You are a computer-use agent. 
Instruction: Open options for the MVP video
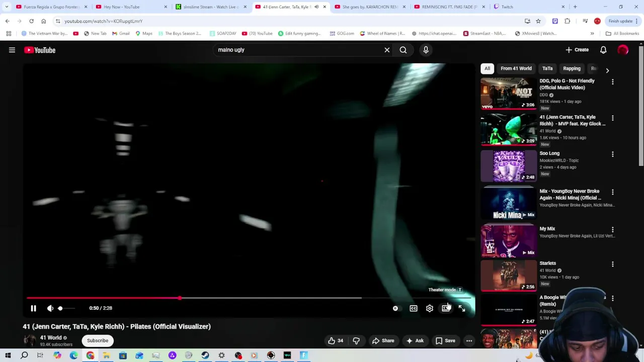(612, 118)
